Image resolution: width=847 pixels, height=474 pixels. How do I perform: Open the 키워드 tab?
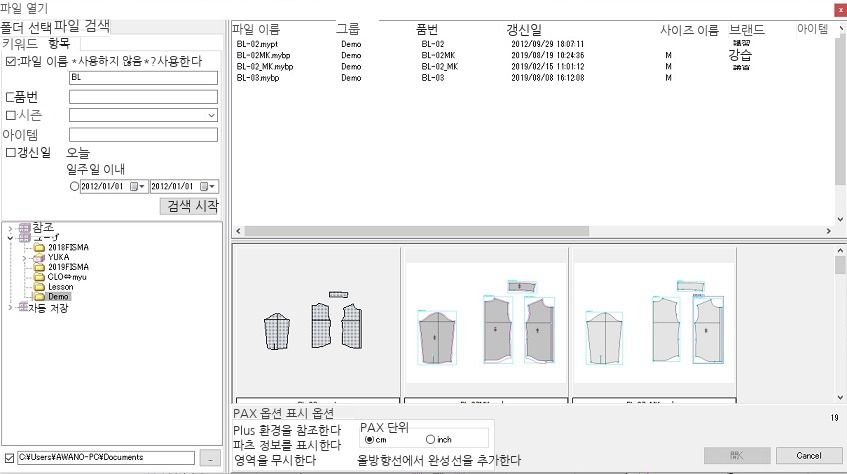point(20,44)
